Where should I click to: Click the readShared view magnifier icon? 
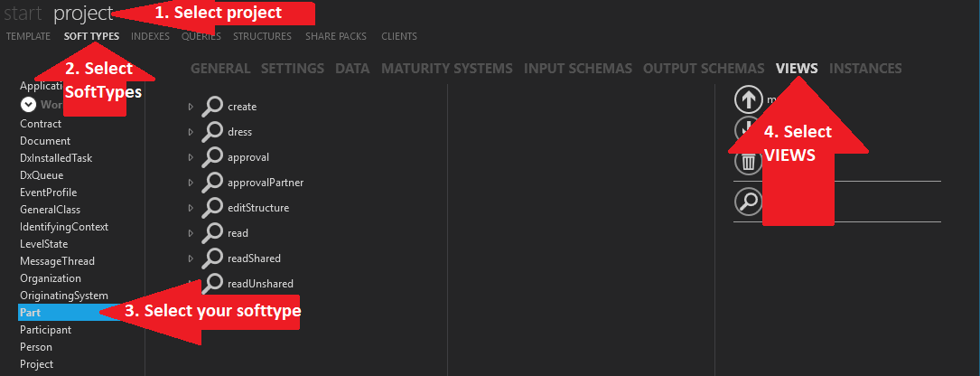click(212, 258)
